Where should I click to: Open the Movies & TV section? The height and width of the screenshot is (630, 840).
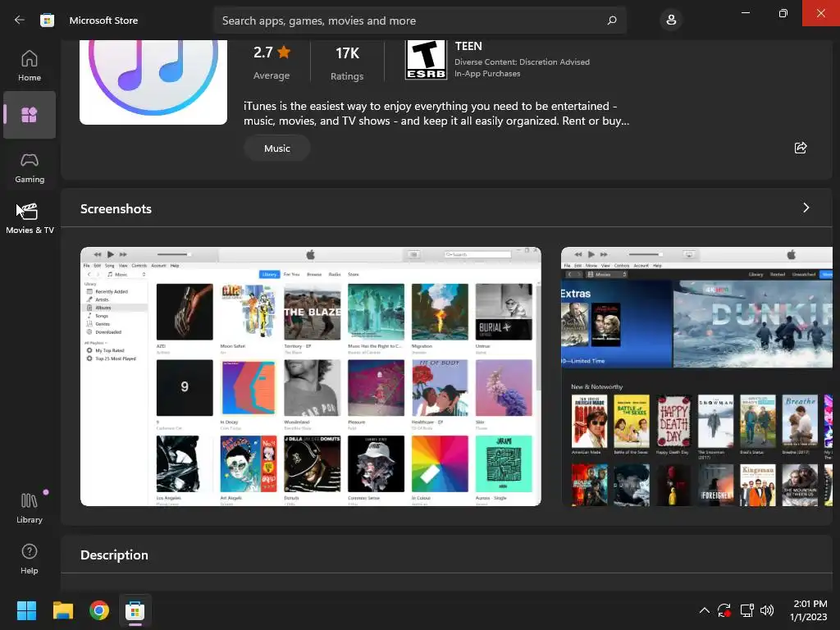click(30, 218)
